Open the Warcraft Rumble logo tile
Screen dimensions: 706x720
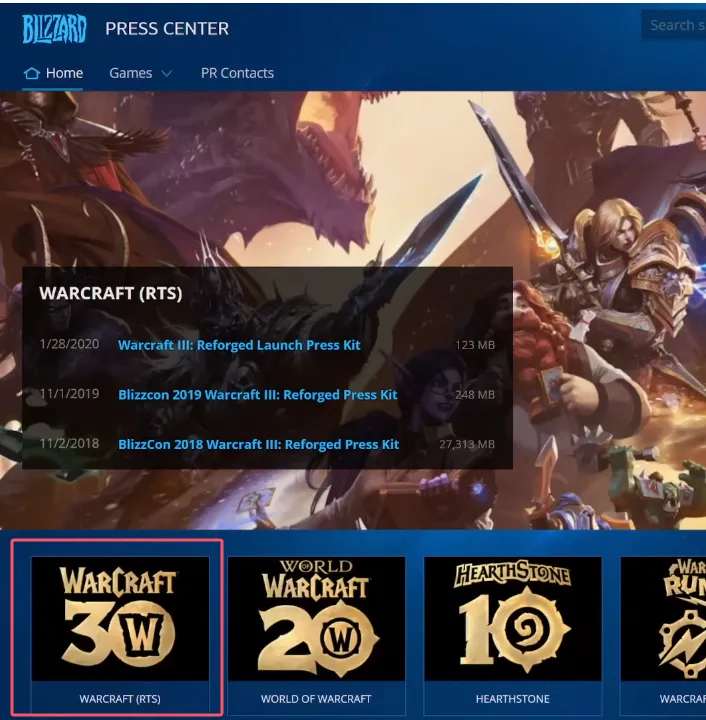[664, 619]
